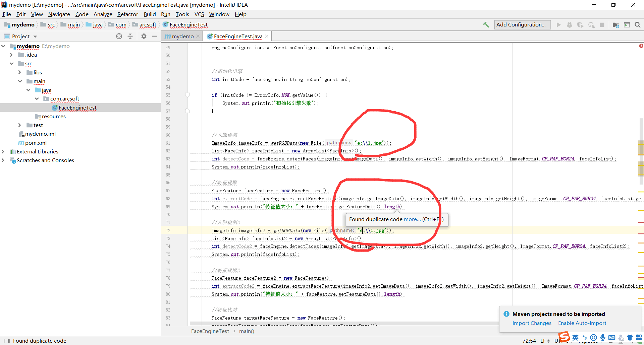
Task: Click the Import Changes link
Action: (532, 323)
